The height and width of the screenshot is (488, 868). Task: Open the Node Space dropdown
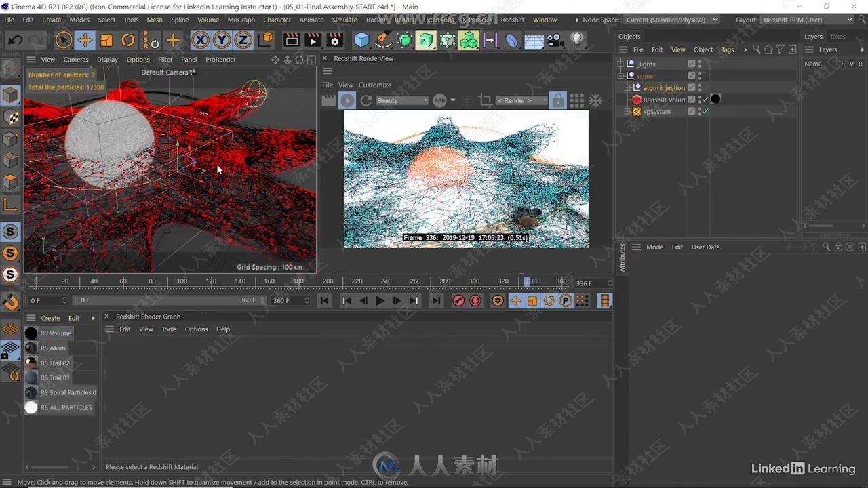(x=671, y=20)
